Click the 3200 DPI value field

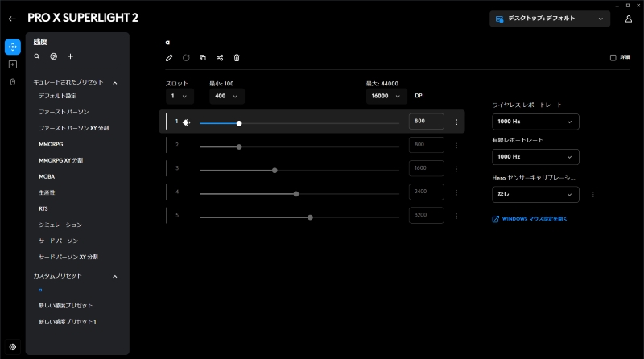(x=427, y=215)
